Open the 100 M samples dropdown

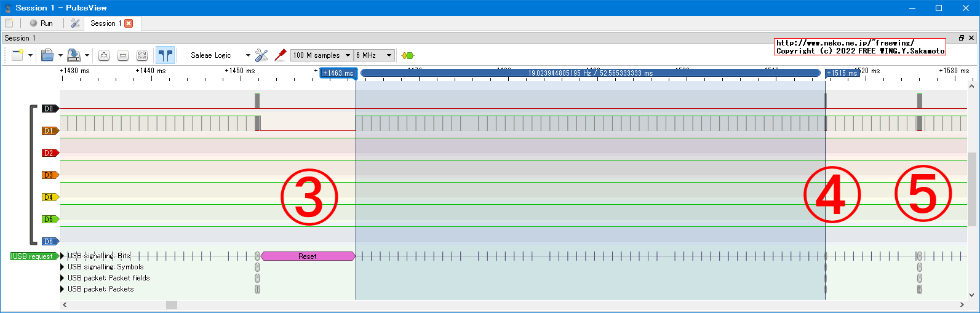point(321,55)
